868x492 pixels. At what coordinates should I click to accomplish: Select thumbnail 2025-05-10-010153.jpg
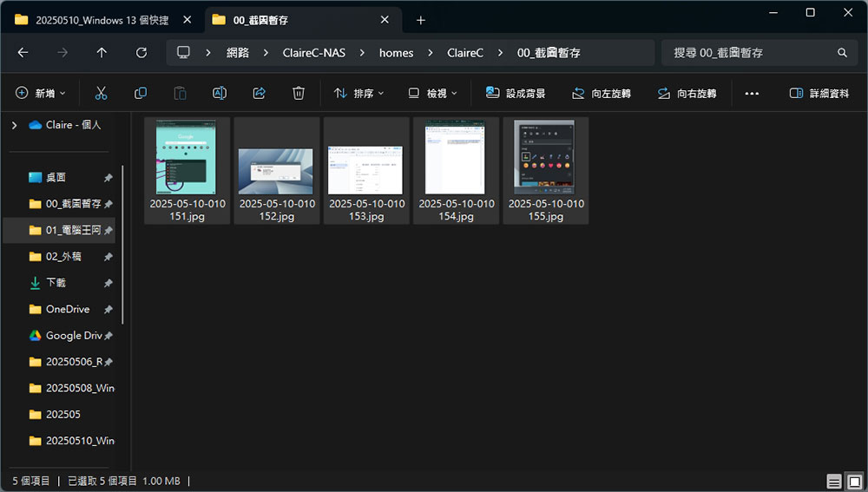pyautogui.click(x=366, y=170)
